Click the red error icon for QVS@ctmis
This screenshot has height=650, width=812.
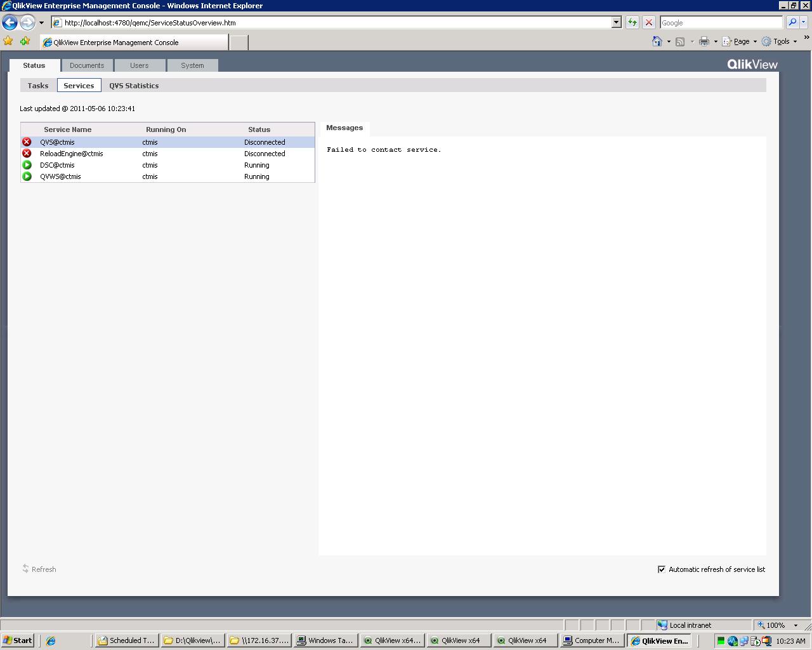tap(27, 142)
